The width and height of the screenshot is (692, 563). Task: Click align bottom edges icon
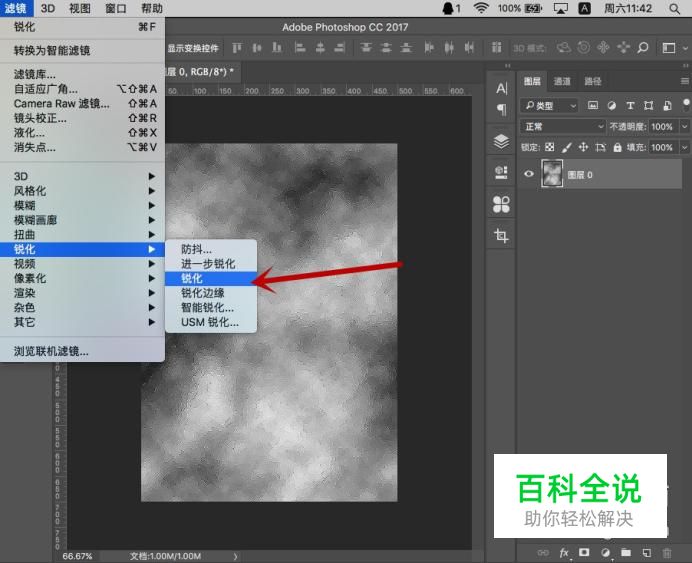click(x=277, y=48)
